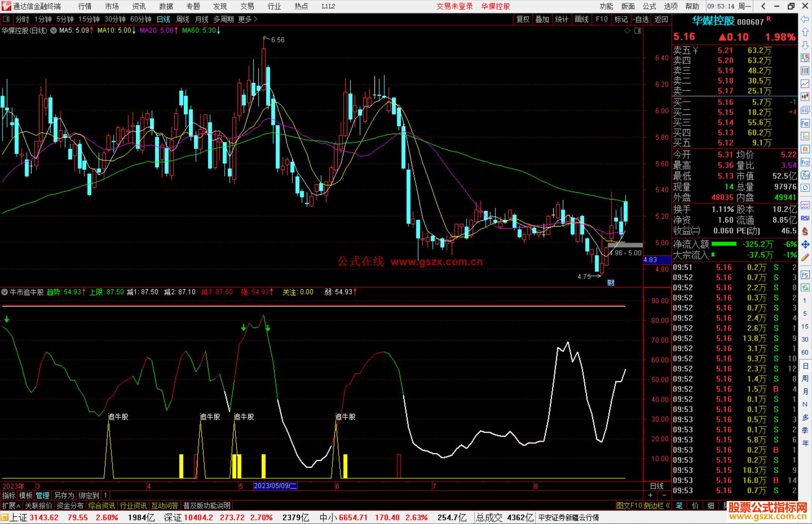Switch to the 周线 period tab
Viewport: 812px width, 524px height.
point(183,19)
